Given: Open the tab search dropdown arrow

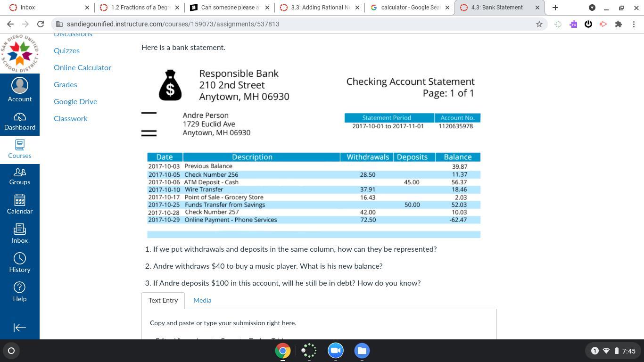Looking at the screenshot, I should 592,8.
